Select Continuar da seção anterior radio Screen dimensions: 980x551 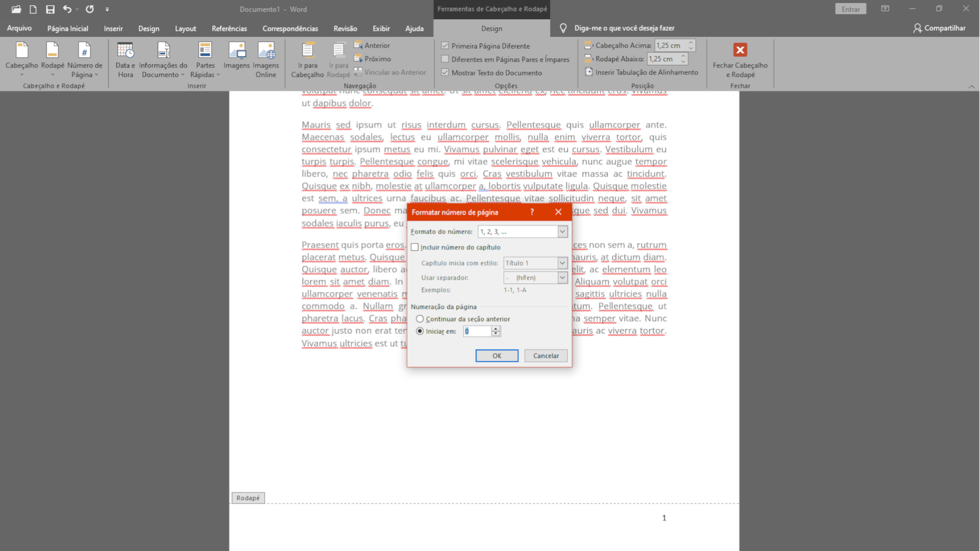[420, 319]
